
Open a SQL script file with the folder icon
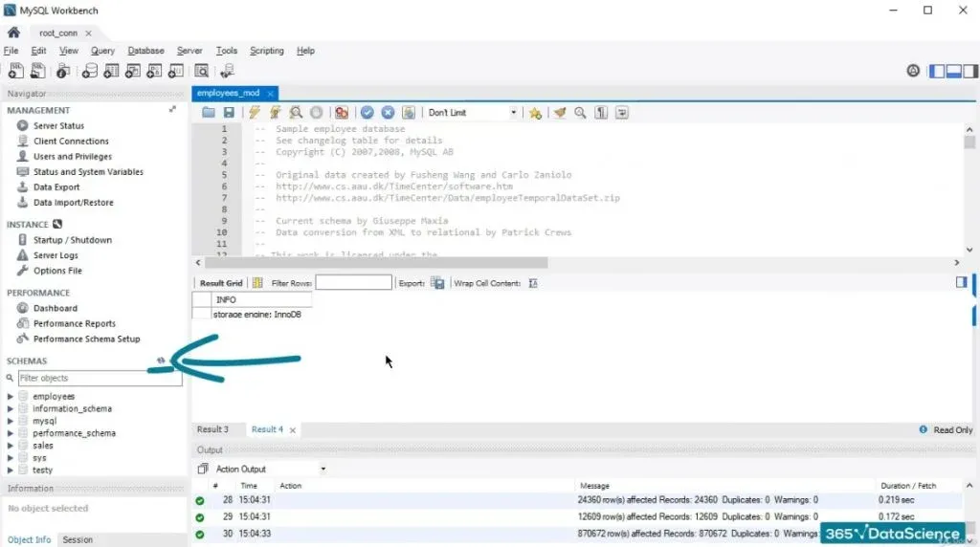(x=209, y=113)
